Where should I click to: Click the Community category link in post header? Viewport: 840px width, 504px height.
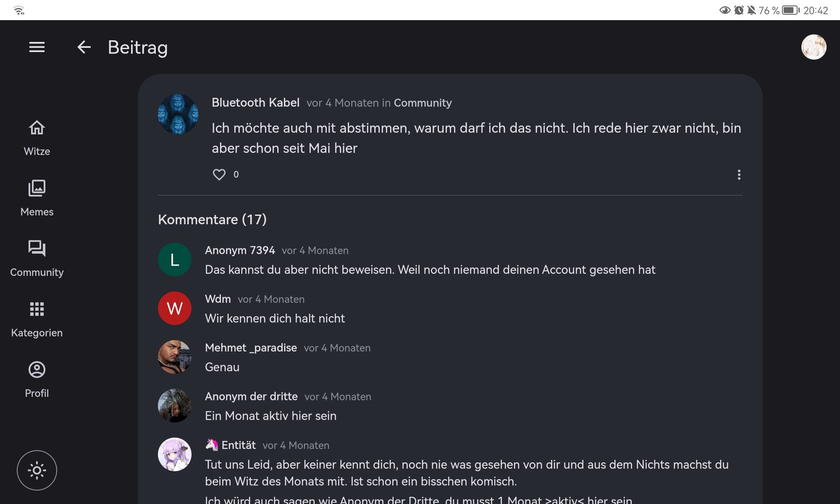point(423,103)
